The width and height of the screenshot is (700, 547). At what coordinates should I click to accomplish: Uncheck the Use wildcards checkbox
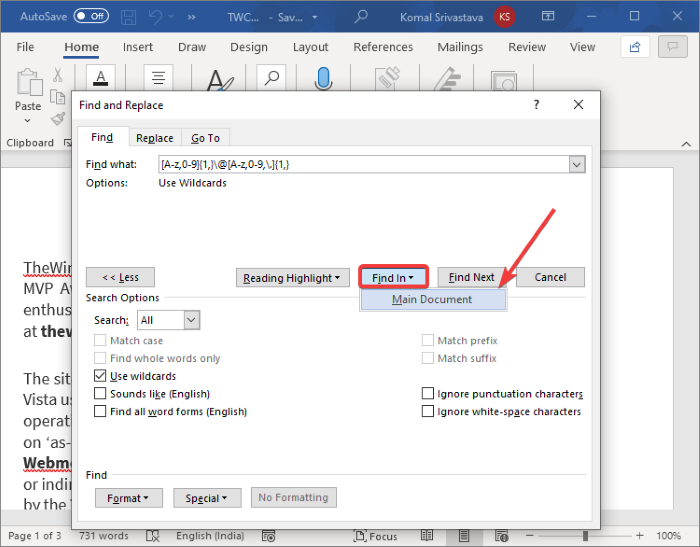click(x=100, y=376)
